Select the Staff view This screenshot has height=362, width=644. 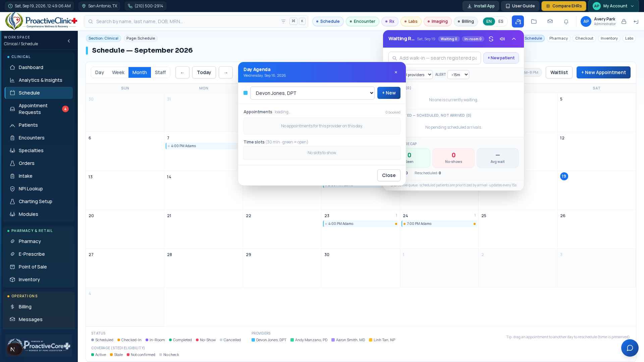pos(160,72)
